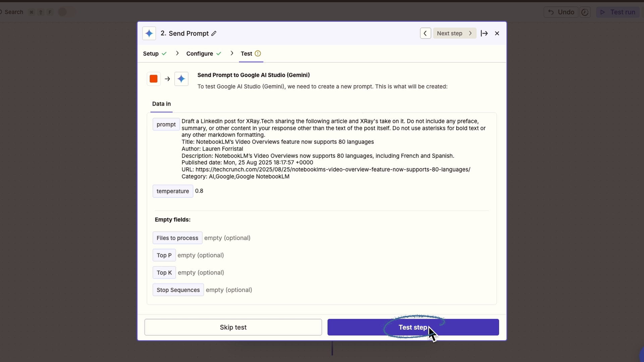The height and width of the screenshot is (362, 644).
Task: Click the orange RSS app icon
Action: (x=153, y=79)
